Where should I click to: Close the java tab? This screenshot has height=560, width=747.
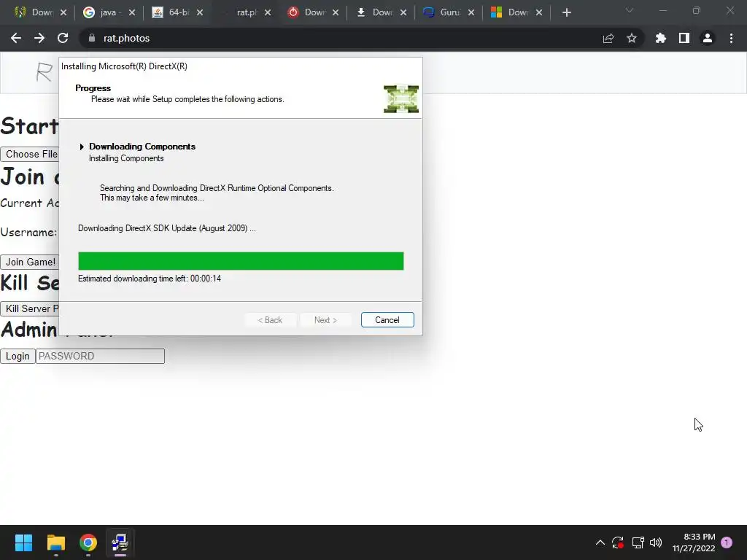click(x=132, y=12)
